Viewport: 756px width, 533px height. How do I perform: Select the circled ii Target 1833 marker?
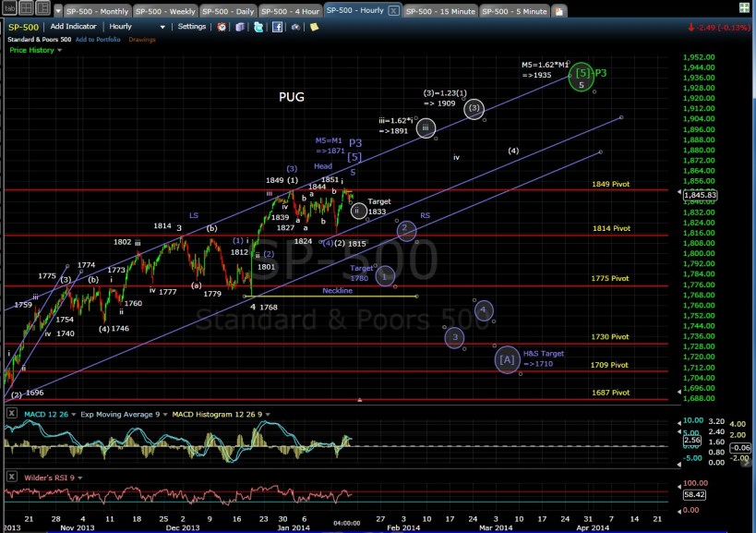coord(358,211)
